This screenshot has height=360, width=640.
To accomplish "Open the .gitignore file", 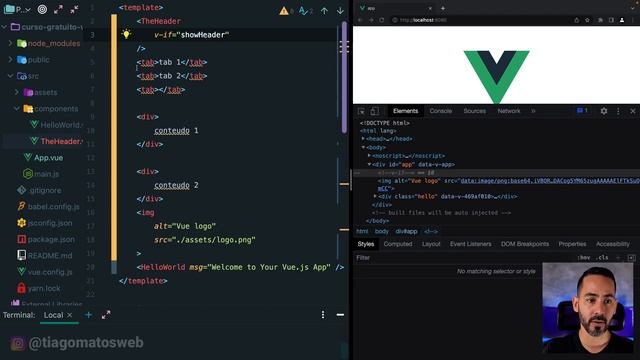I will (x=39, y=190).
